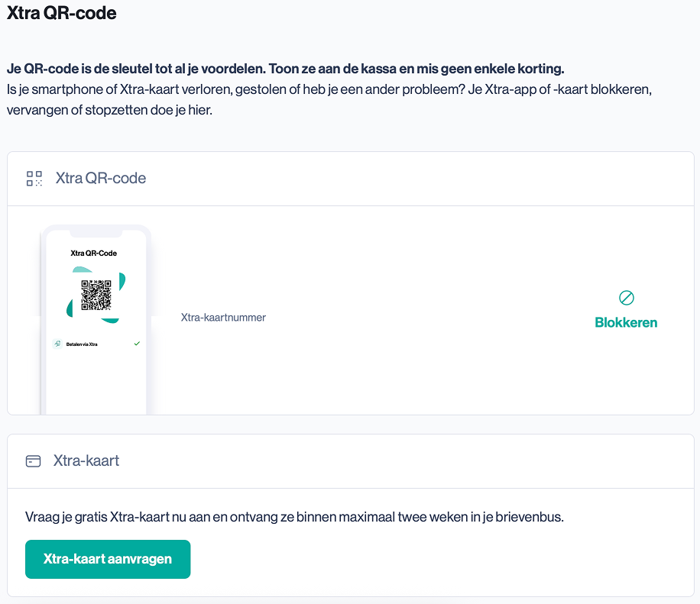This screenshot has width=700, height=604.
Task: Click the QR-code icon in the section header
Action: pyautogui.click(x=34, y=179)
